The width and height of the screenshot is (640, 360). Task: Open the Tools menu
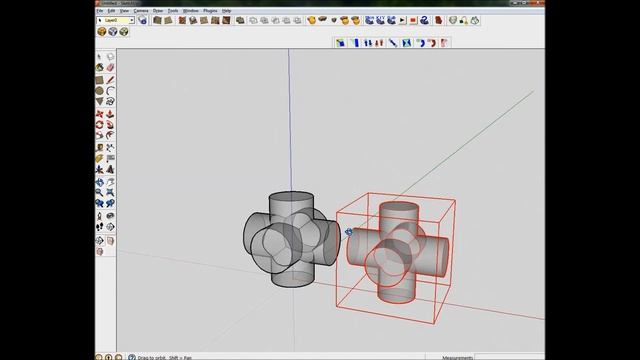pos(173,11)
